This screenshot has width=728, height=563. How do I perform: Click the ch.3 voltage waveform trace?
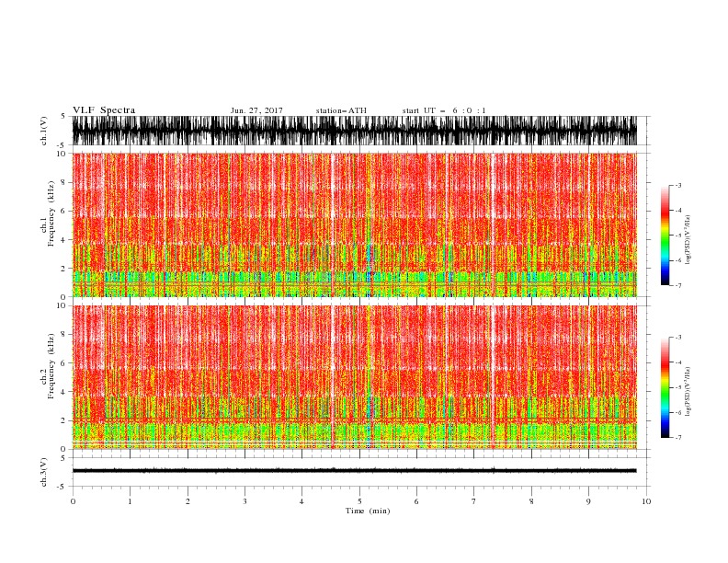354,471
